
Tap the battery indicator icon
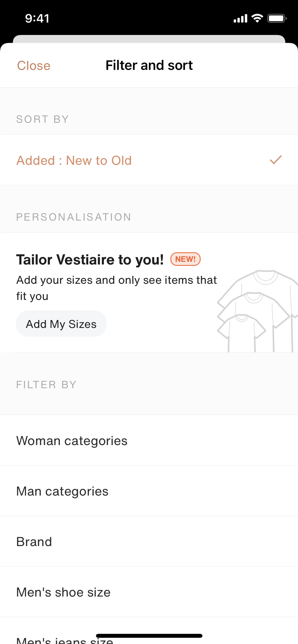coord(276,18)
